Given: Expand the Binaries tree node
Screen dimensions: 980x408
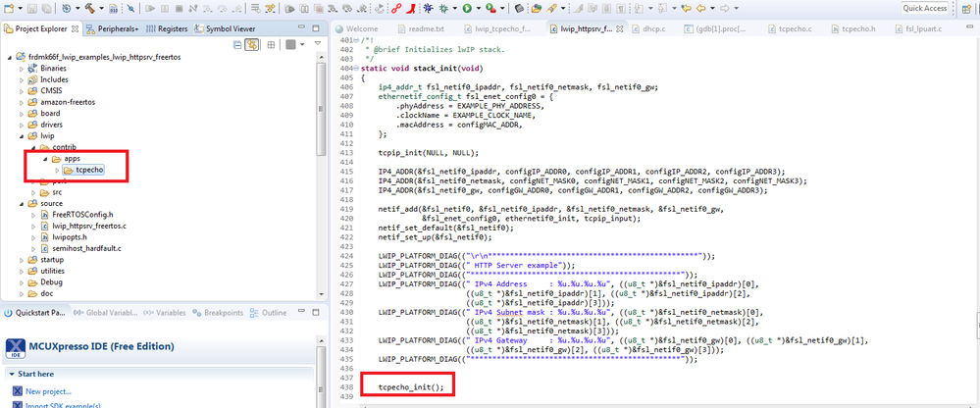Looking at the screenshot, I should tap(21, 69).
